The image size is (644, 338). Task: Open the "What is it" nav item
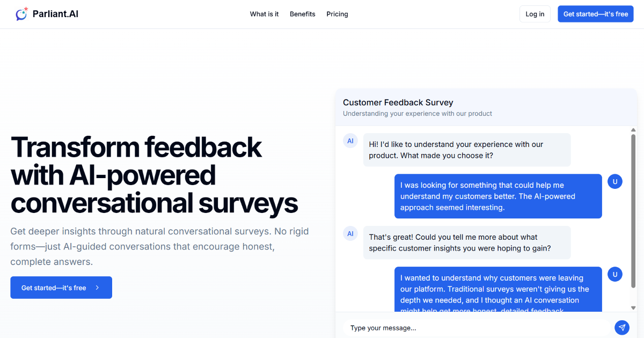(x=264, y=14)
